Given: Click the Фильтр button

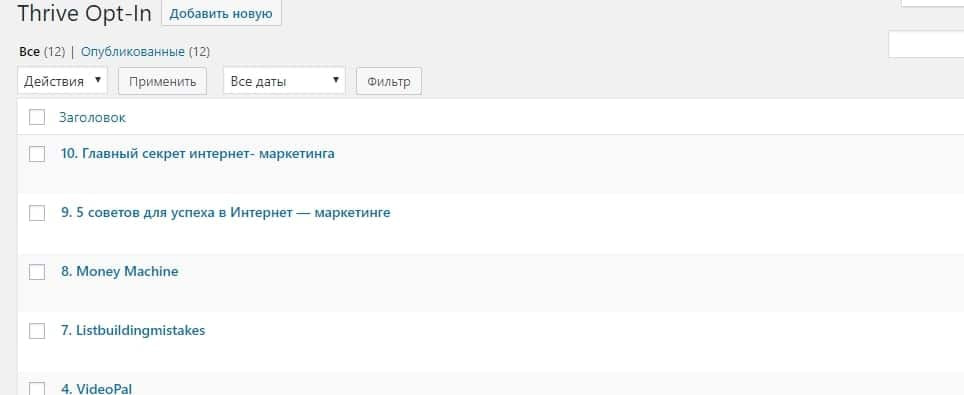Looking at the screenshot, I should [389, 81].
